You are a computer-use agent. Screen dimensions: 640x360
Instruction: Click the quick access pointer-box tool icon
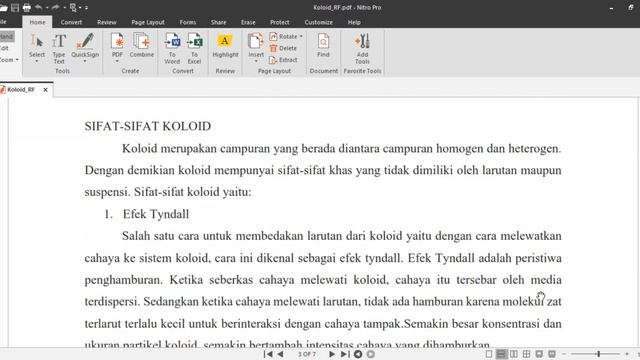73,7
